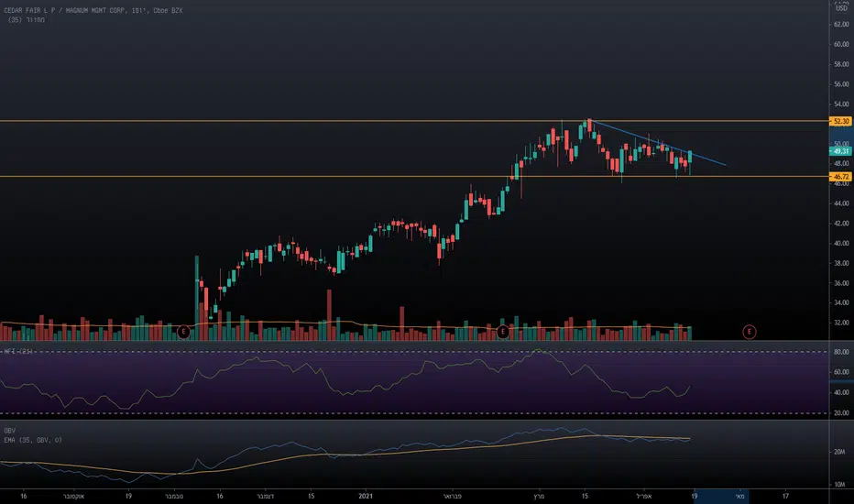
Task: Open the upcoming earnings marker in May
Action: tap(750, 332)
